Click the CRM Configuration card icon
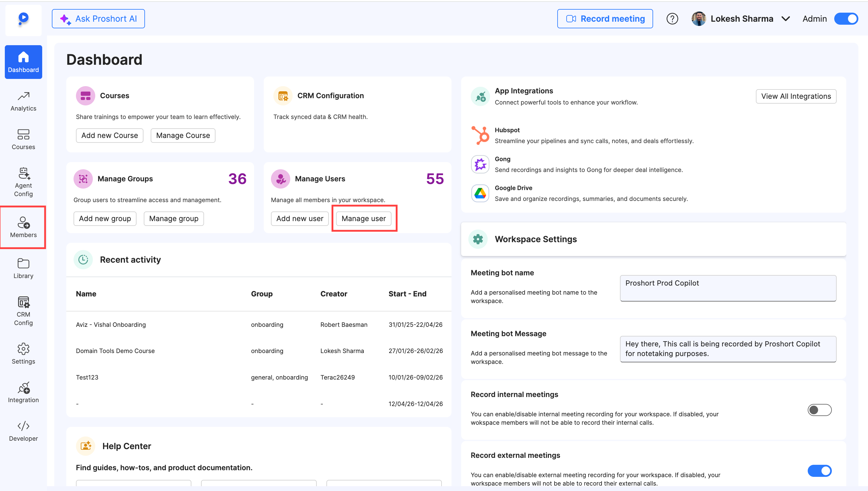This screenshot has height=491, width=868. [x=283, y=96]
